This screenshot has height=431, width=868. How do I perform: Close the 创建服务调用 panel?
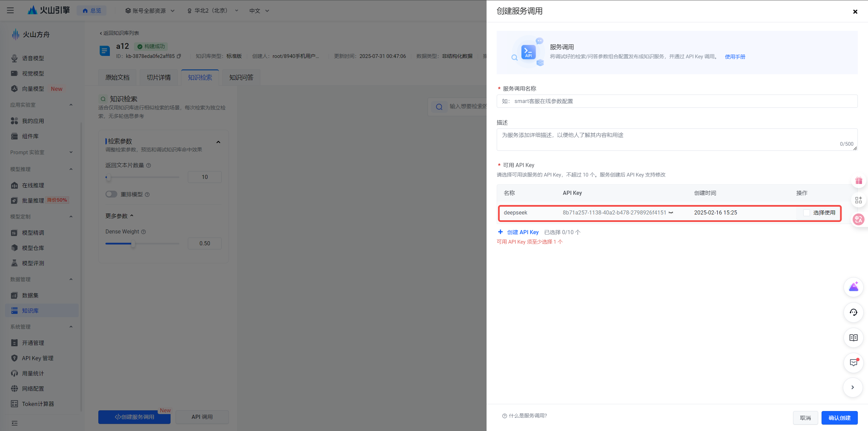[855, 12]
